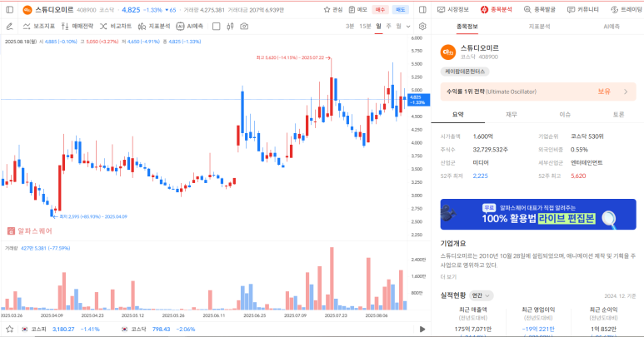Expand company overview with 더 보기
This screenshot has height=337, width=644.
pyautogui.click(x=448, y=277)
